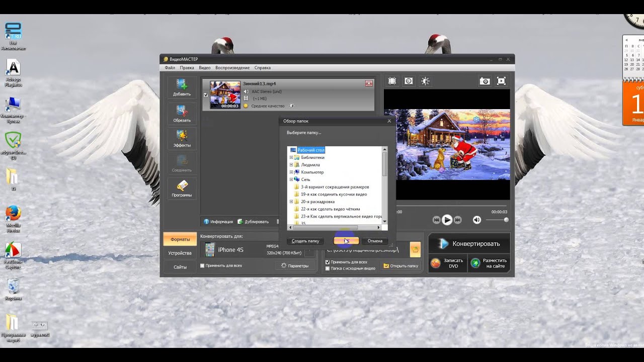Uncheck Применить для всех under the output path
This screenshot has width=644, height=362.
pyautogui.click(x=328, y=262)
